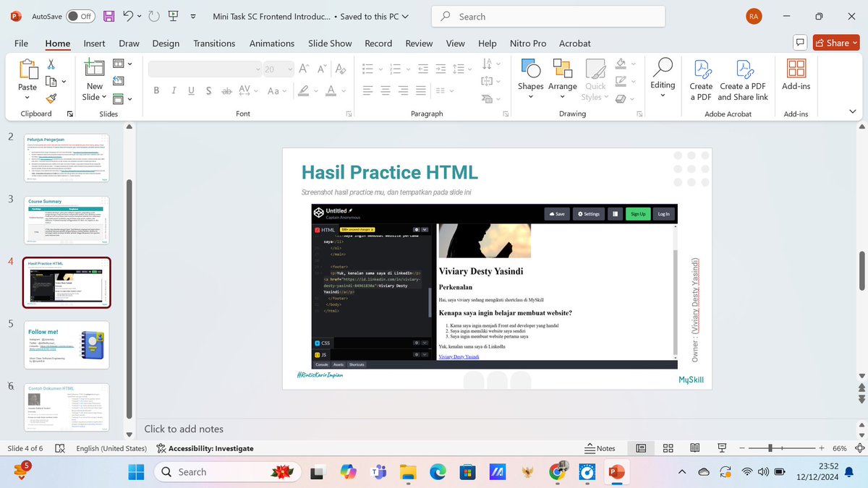Viewport: 868px width, 488px height.
Task: Open the File menu
Action: 21,43
